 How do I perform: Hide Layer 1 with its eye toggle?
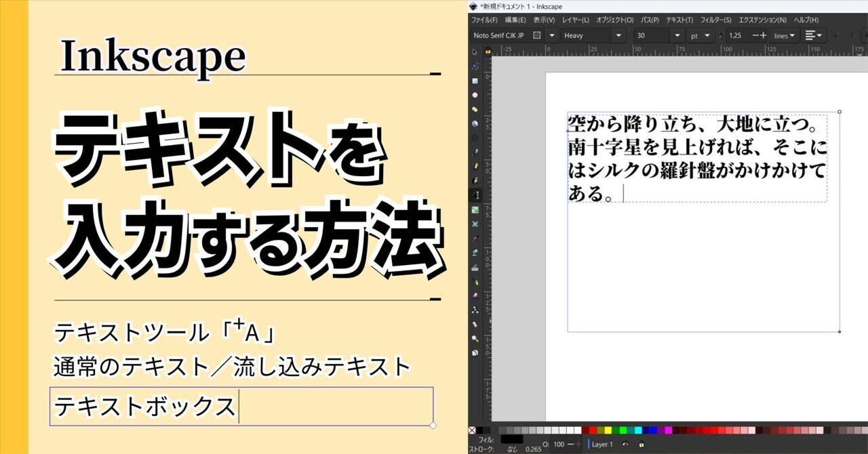point(625,445)
